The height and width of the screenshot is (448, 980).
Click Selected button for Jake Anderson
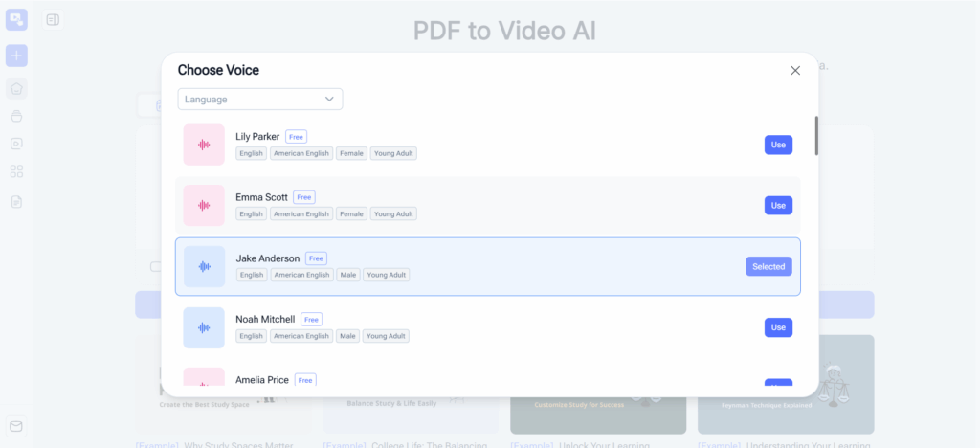[x=768, y=267]
